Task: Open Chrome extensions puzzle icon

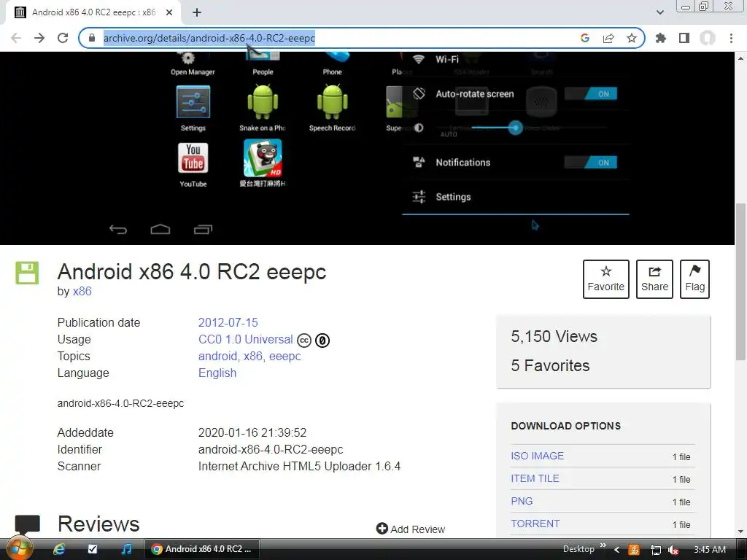Action: pyautogui.click(x=661, y=38)
